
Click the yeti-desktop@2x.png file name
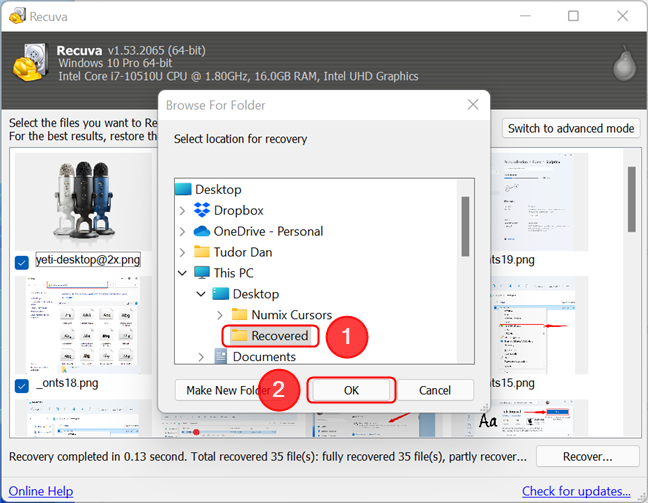coord(88,260)
